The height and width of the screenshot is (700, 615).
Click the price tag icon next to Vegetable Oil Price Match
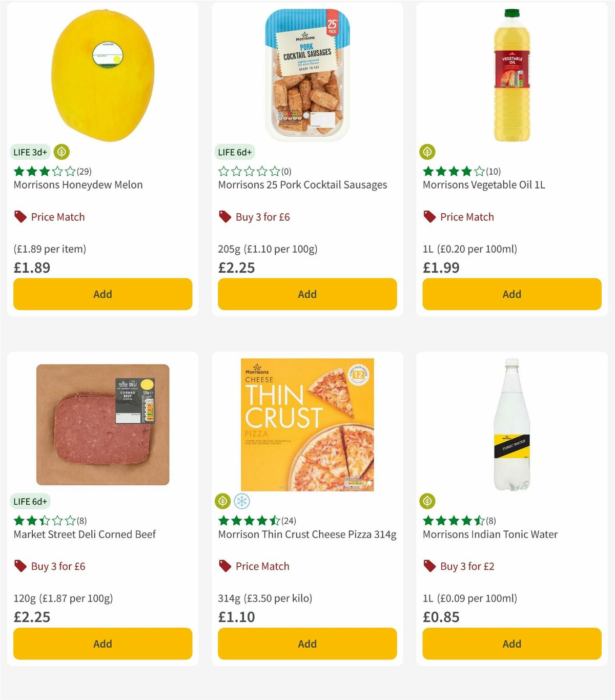tap(428, 217)
